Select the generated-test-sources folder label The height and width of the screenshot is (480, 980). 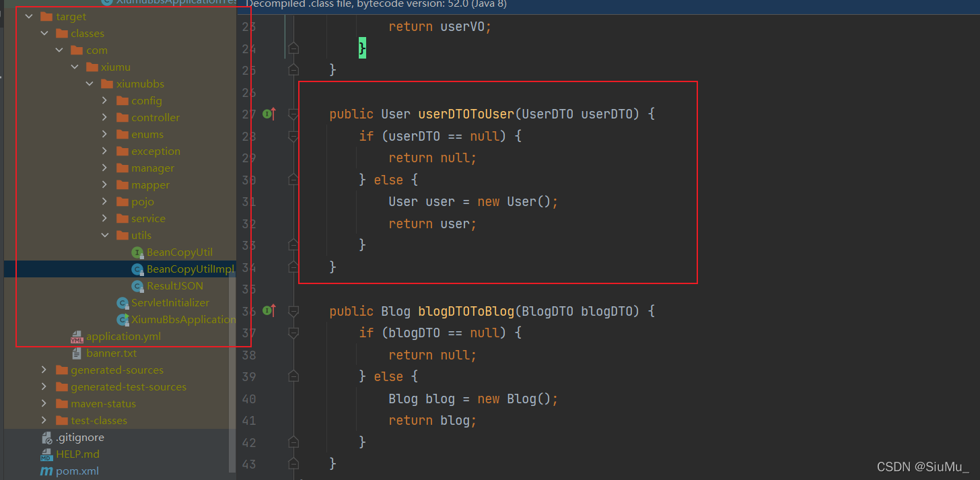click(129, 387)
